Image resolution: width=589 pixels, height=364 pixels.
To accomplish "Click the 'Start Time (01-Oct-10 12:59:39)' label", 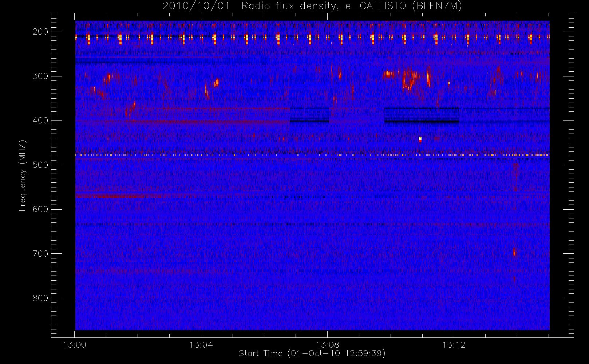I will pyautogui.click(x=312, y=353).
